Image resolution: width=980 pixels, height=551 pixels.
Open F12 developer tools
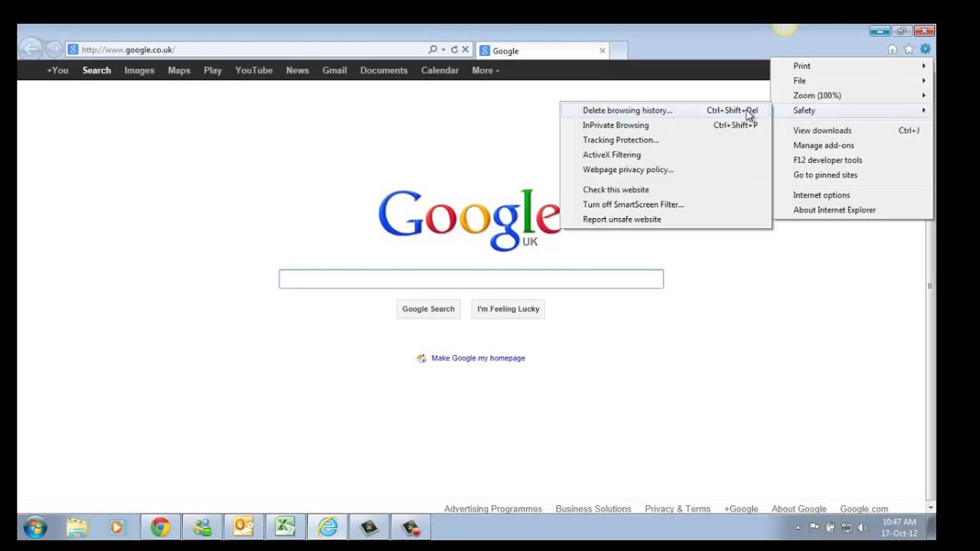tap(853, 160)
